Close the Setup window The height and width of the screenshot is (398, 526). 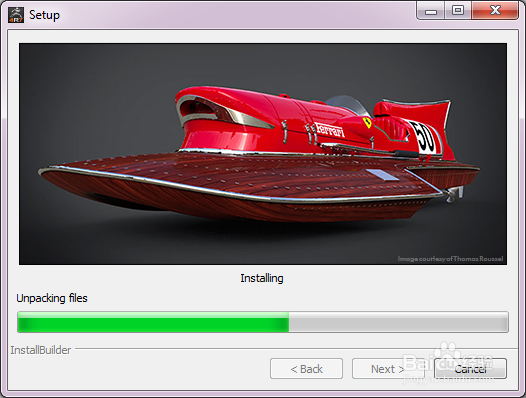(495, 10)
